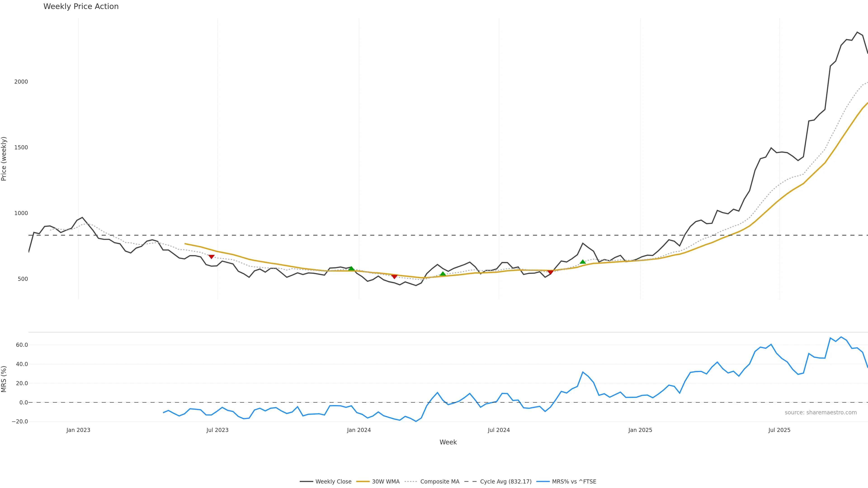Click the Jul 2025 x-axis label
Image resolution: width=868 pixels, height=488 pixels.
[779, 430]
